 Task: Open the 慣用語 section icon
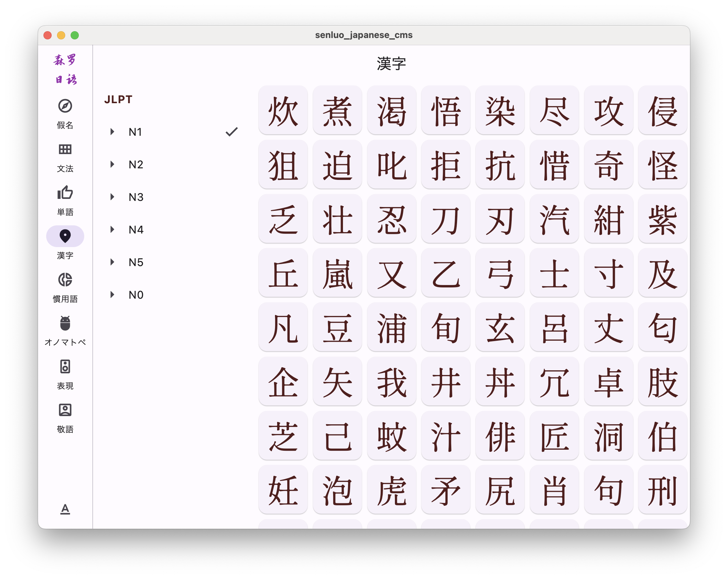point(65,280)
